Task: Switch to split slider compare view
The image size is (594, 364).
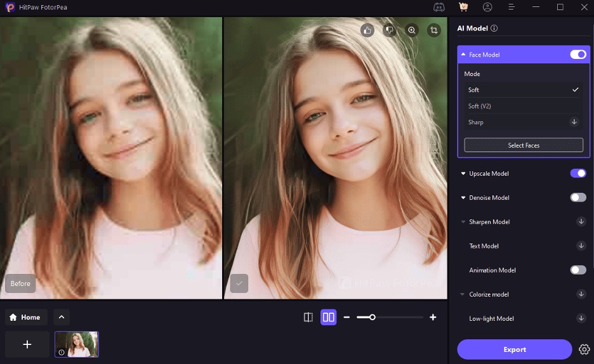Action: pyautogui.click(x=308, y=317)
